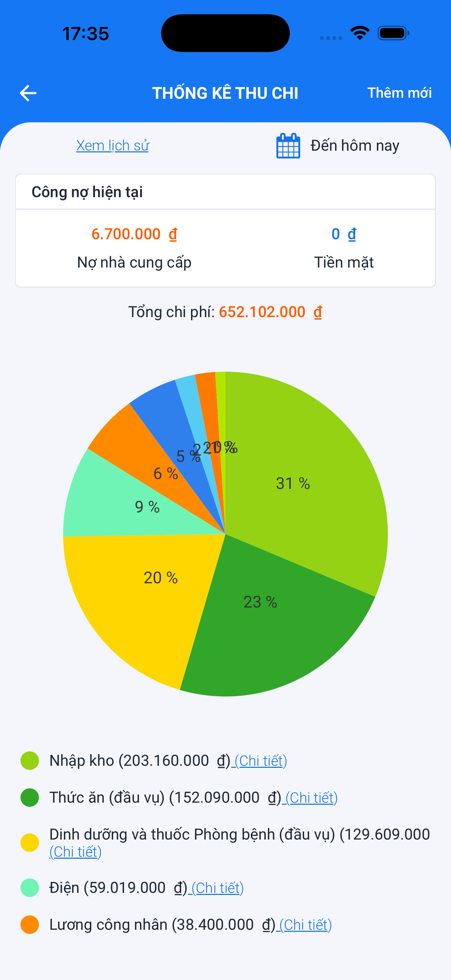Tap the 6.700.000 đ supplier debt amount
Image resolution: width=451 pixels, height=980 pixels.
tap(134, 234)
